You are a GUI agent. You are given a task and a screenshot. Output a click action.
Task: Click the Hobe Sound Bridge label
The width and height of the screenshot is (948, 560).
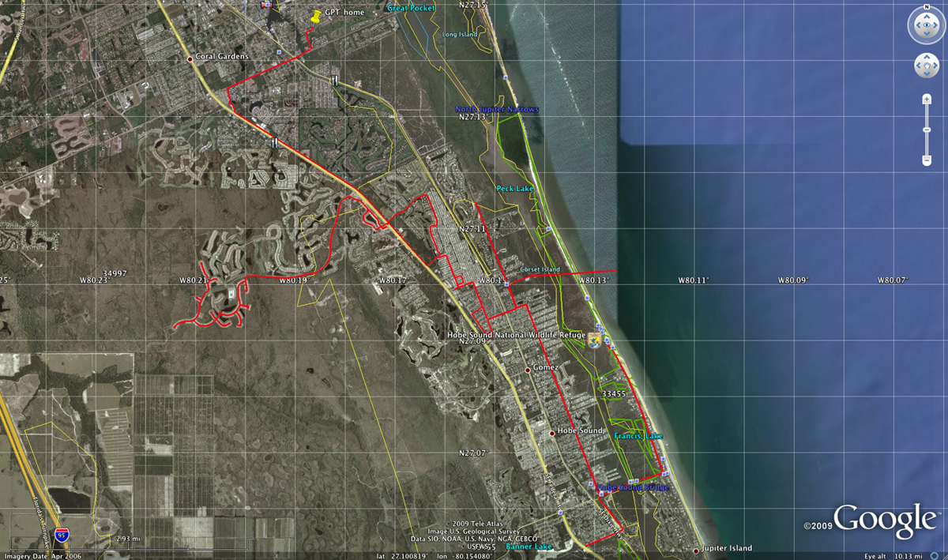(x=634, y=487)
